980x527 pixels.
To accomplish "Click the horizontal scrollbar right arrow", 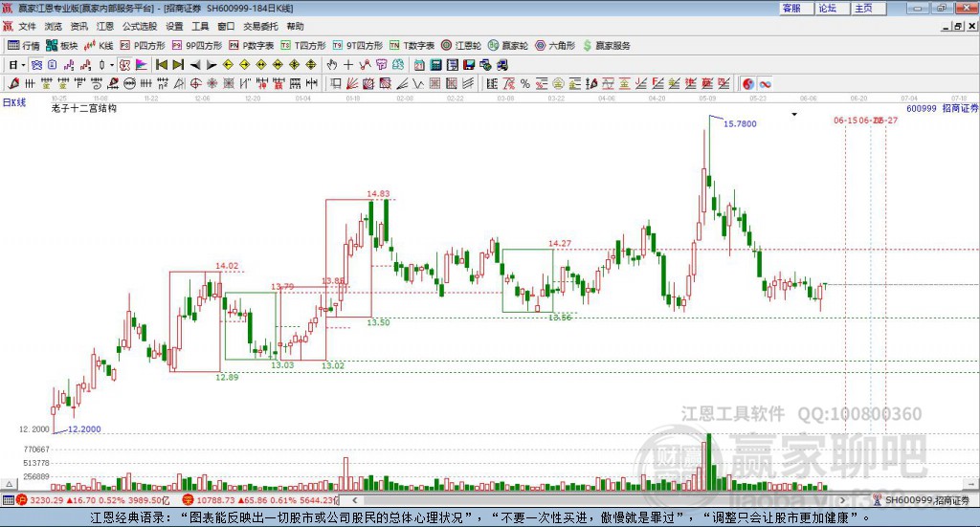I will pyautogui.click(x=842, y=500).
